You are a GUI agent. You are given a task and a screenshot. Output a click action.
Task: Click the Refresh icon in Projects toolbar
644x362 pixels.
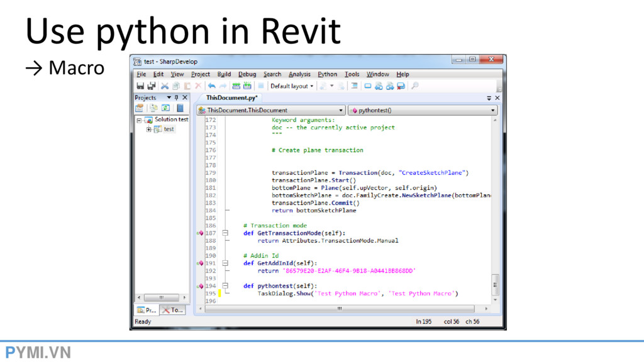(x=165, y=108)
